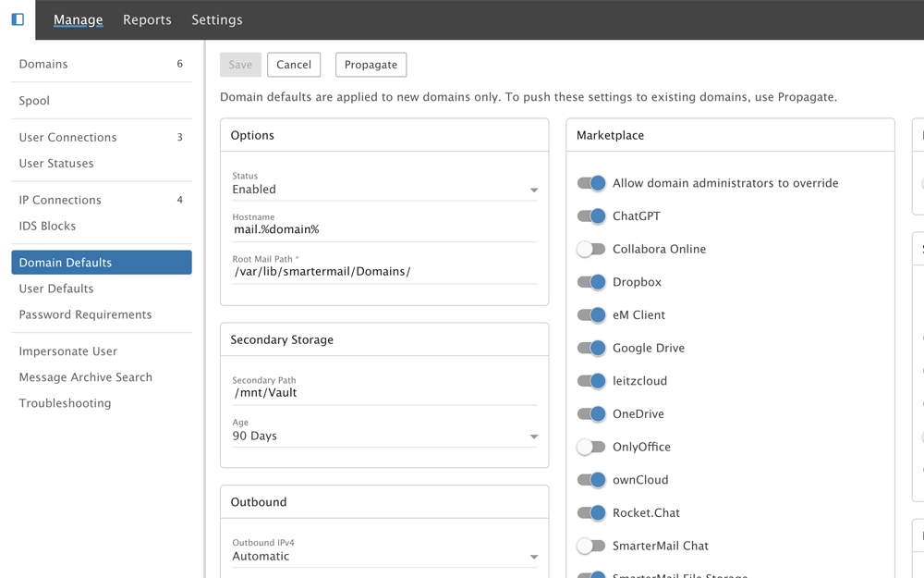
Task: Select Domains in the sidebar
Action: [102, 64]
